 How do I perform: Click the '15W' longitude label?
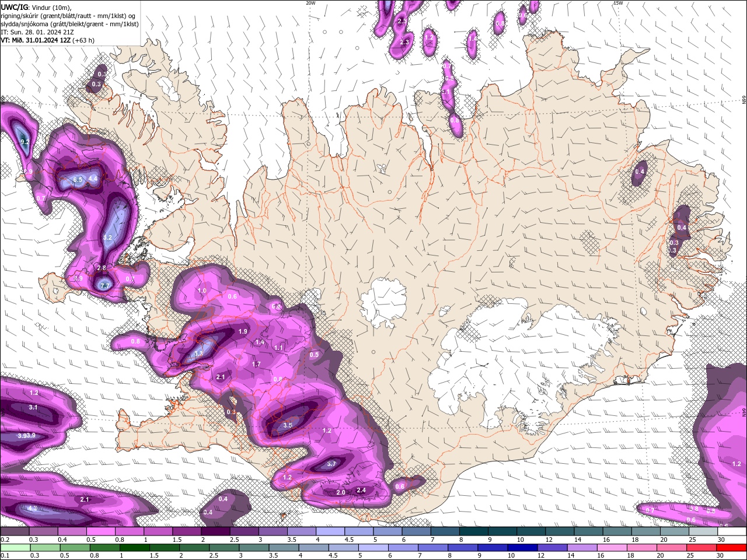[x=618, y=3]
